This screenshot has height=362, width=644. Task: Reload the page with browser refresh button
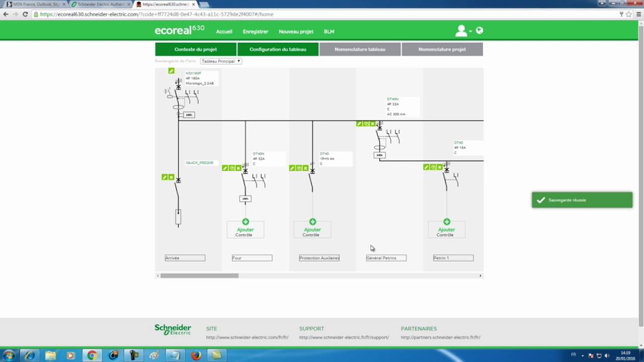click(x=25, y=14)
